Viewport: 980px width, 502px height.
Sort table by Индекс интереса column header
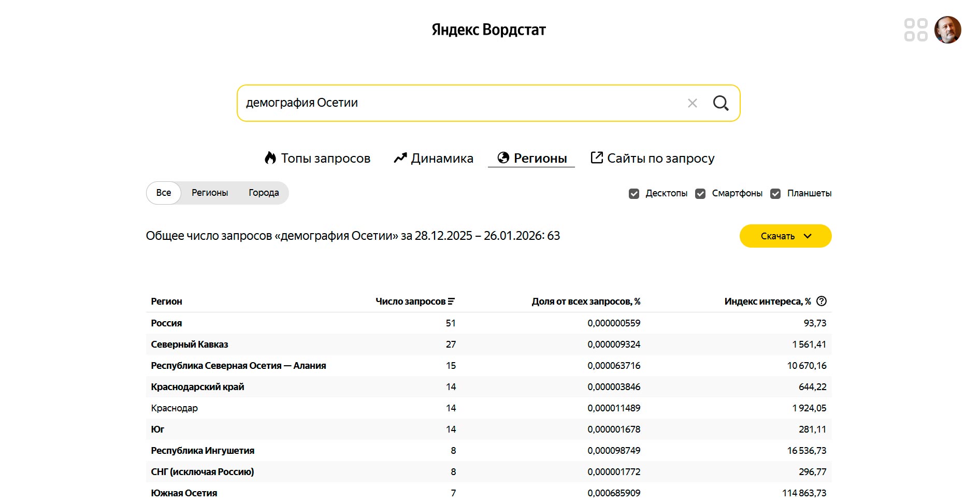pos(767,302)
